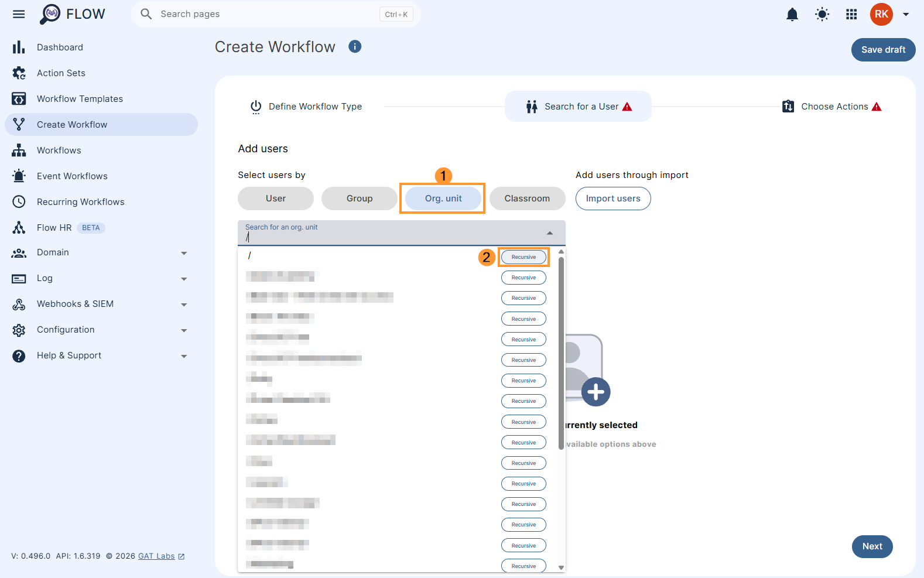Open the GAT Labs link
The width and height of the screenshot is (924, 578).
[x=156, y=556]
